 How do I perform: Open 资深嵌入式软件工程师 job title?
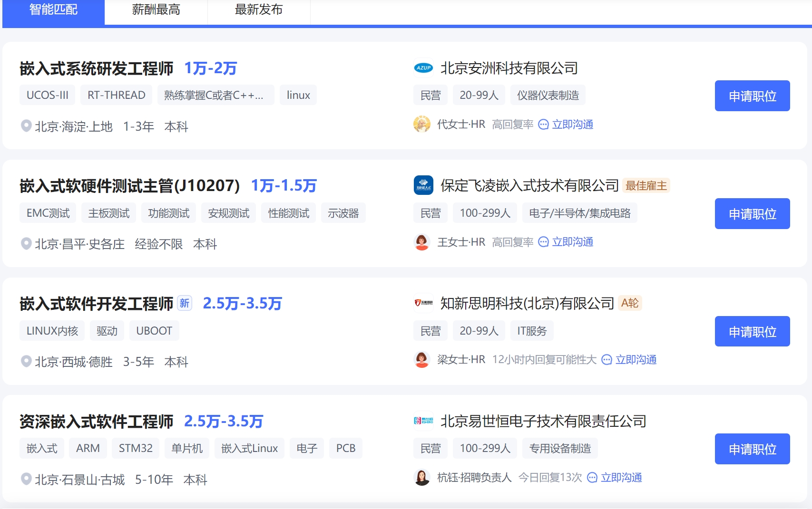97,421
